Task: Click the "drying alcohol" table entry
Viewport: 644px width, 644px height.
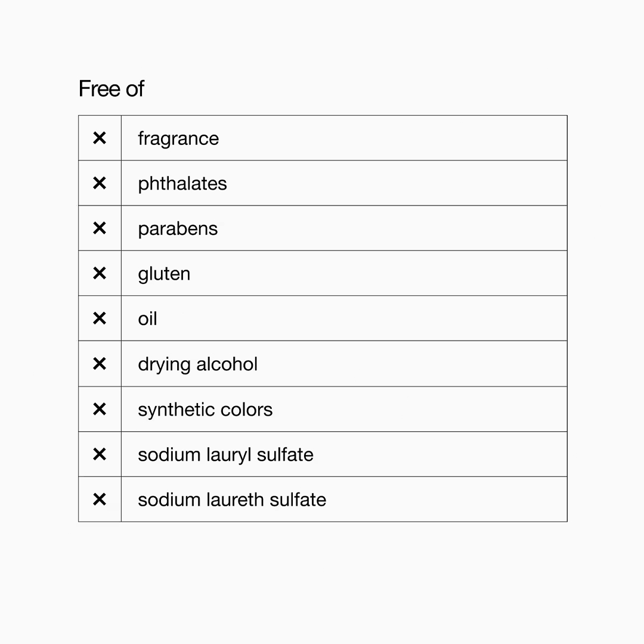Action: (198, 364)
